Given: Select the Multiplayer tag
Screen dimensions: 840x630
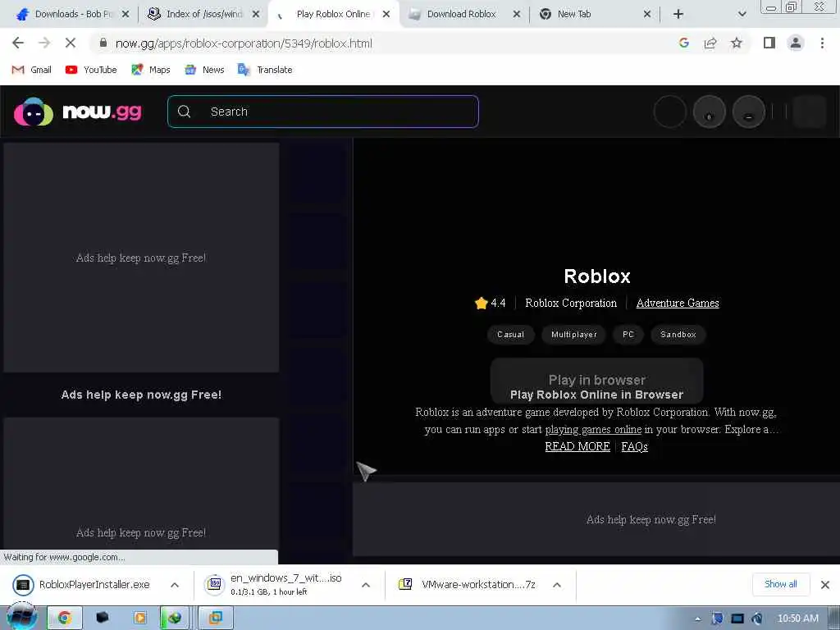Looking at the screenshot, I should [x=573, y=335].
